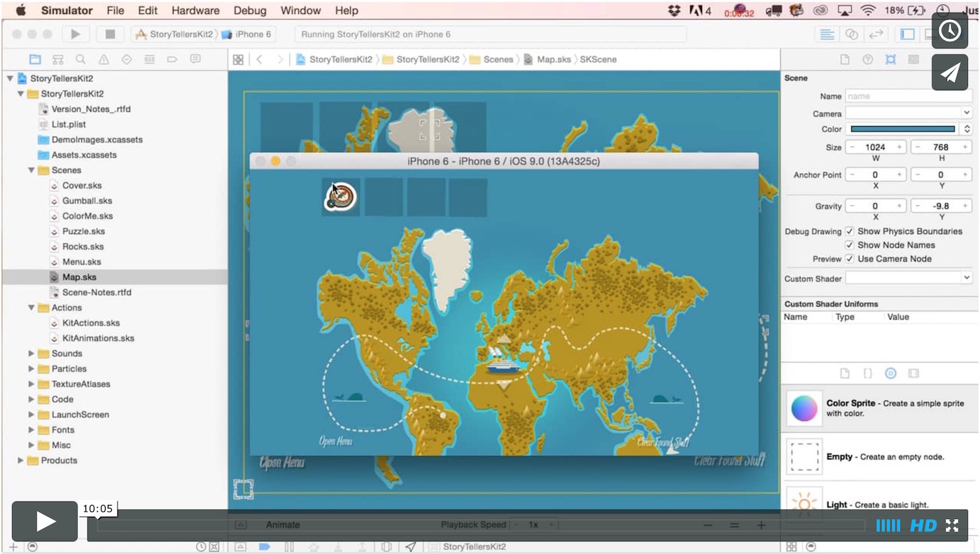980x554 pixels.
Task: Disable Show Node Names checkbox
Action: click(x=849, y=245)
